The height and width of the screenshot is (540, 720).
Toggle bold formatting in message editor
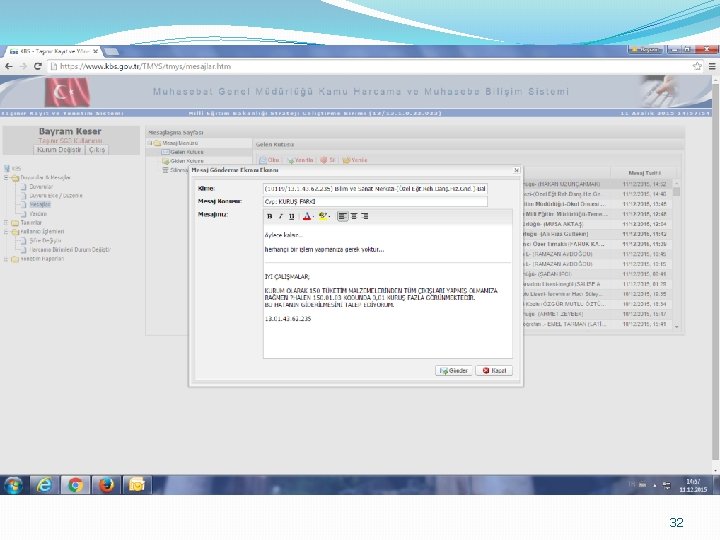pos(270,216)
